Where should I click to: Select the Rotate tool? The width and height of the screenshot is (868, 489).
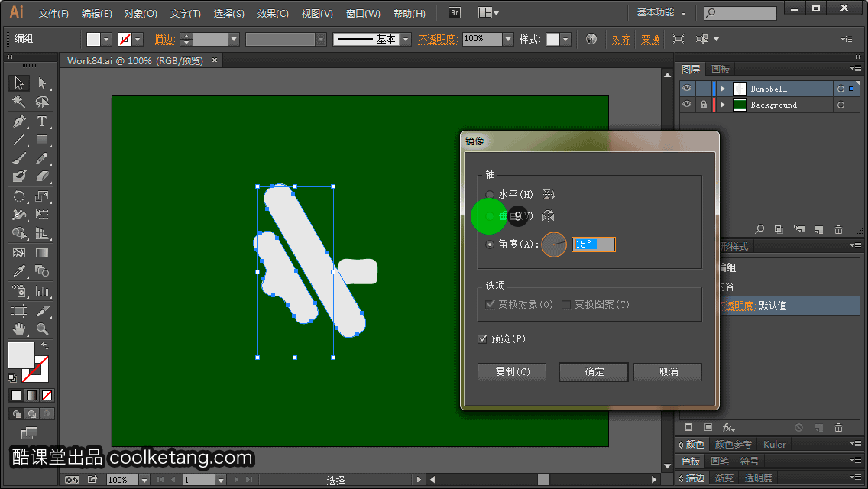(19, 196)
